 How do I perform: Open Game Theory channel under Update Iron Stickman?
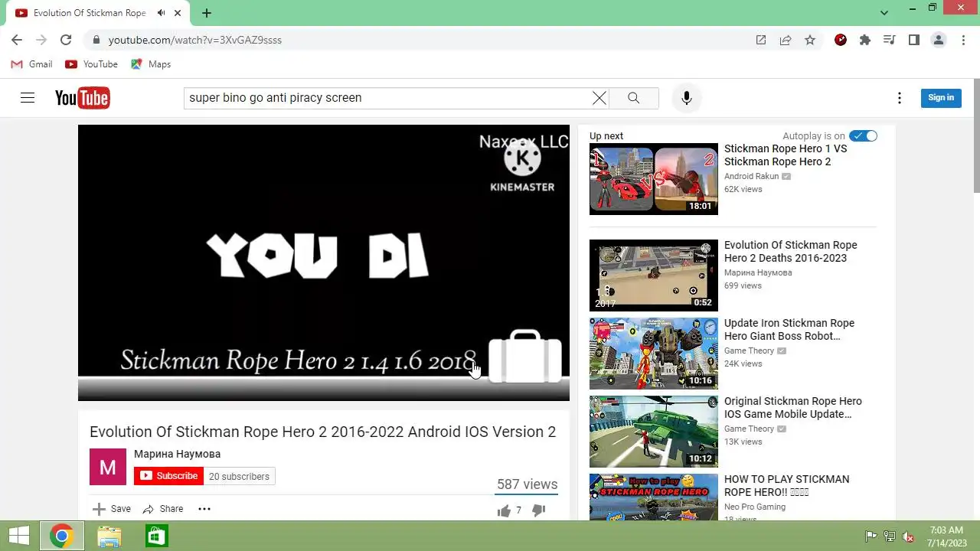point(749,350)
